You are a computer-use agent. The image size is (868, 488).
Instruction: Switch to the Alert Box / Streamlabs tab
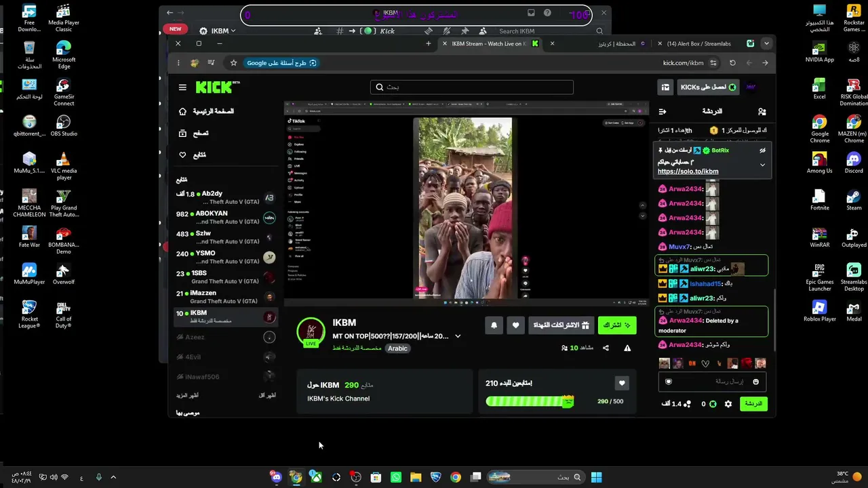coord(706,44)
